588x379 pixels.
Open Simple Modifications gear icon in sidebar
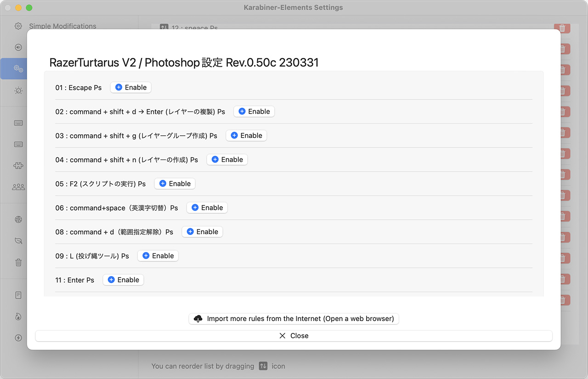pyautogui.click(x=18, y=26)
